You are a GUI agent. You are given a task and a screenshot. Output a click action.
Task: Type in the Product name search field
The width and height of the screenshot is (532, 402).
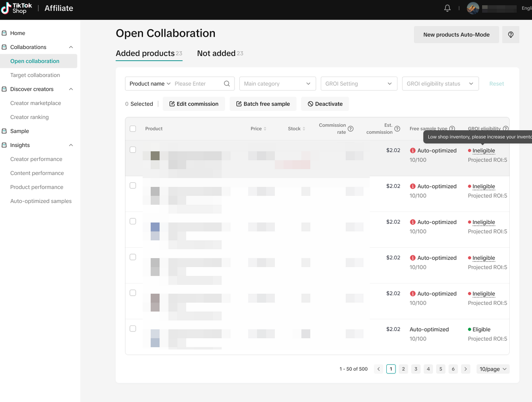pyautogui.click(x=197, y=84)
